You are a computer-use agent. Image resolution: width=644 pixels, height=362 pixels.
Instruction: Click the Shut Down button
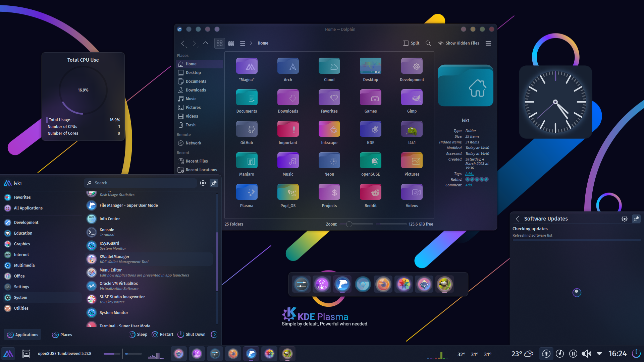tap(192, 335)
